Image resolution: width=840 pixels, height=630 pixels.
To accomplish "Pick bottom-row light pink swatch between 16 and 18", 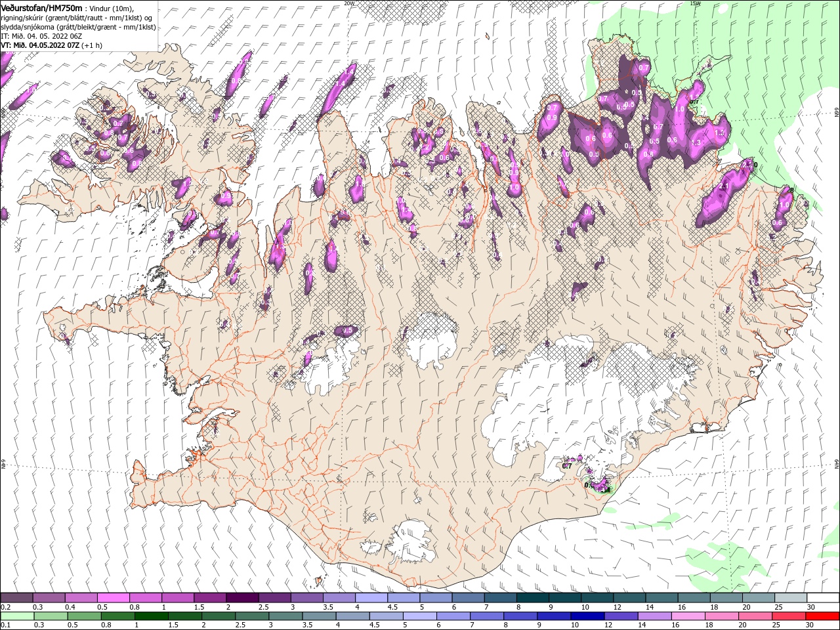I will (x=689, y=616).
